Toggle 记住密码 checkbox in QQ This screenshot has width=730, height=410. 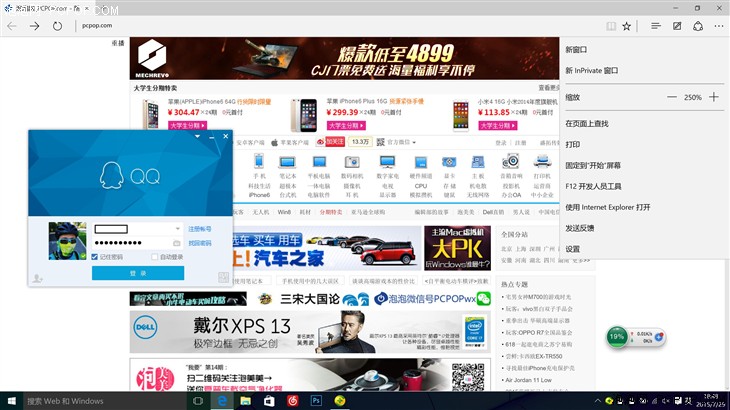[95, 257]
